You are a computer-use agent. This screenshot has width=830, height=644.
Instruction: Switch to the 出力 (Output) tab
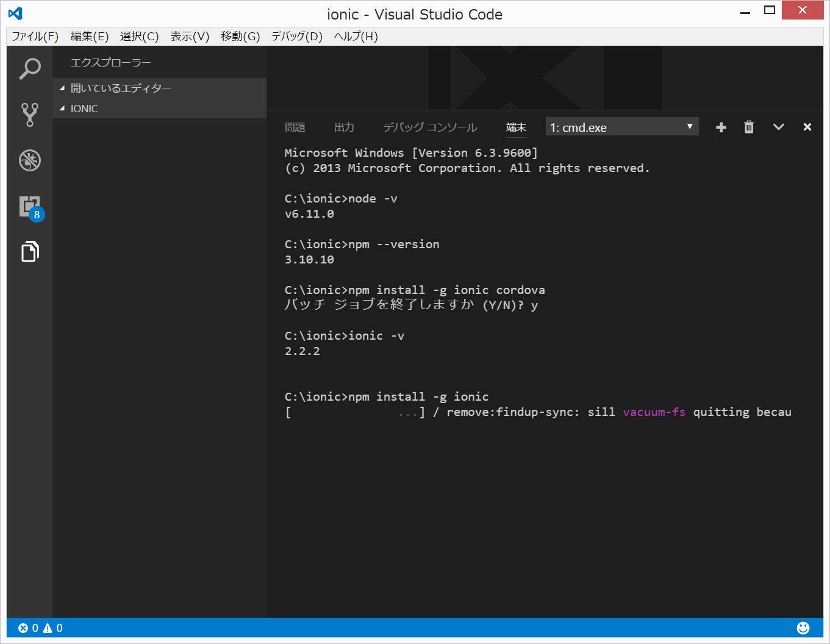344,127
